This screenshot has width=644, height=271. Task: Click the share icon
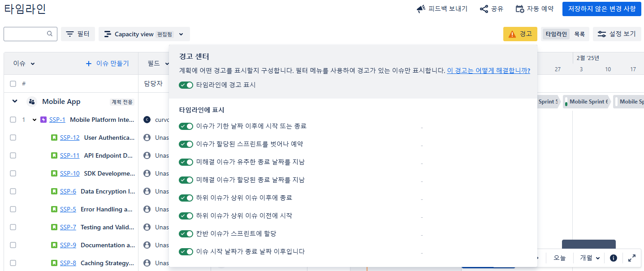click(x=484, y=9)
